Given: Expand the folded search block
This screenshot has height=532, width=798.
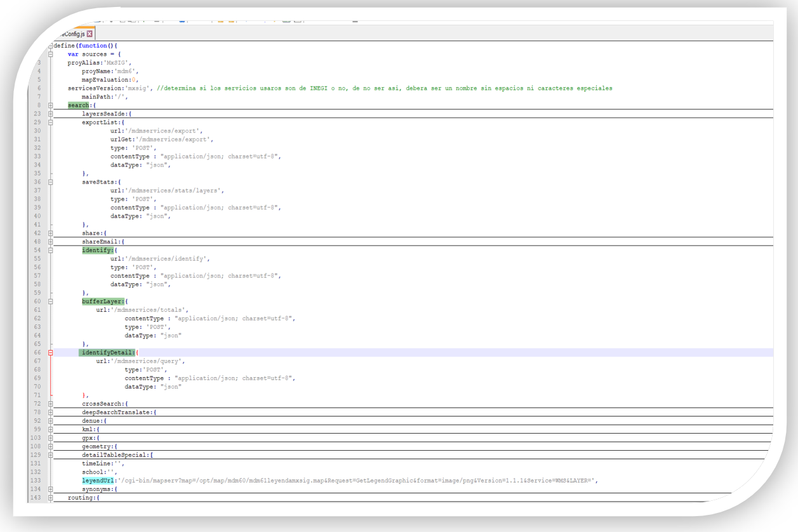Looking at the screenshot, I should 50,106.
